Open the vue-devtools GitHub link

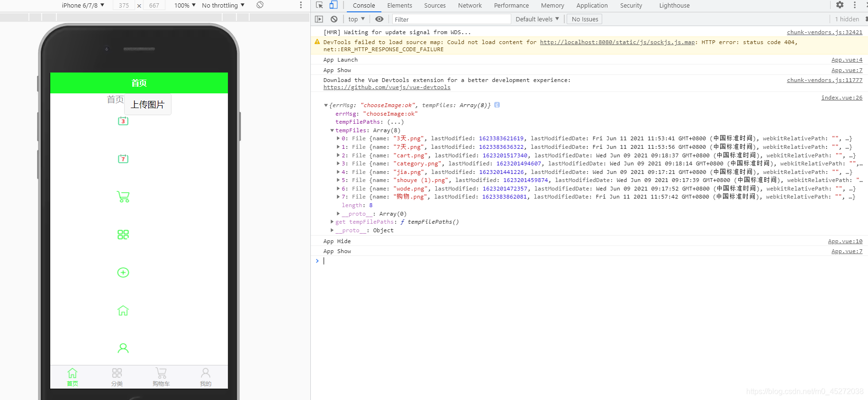point(387,87)
